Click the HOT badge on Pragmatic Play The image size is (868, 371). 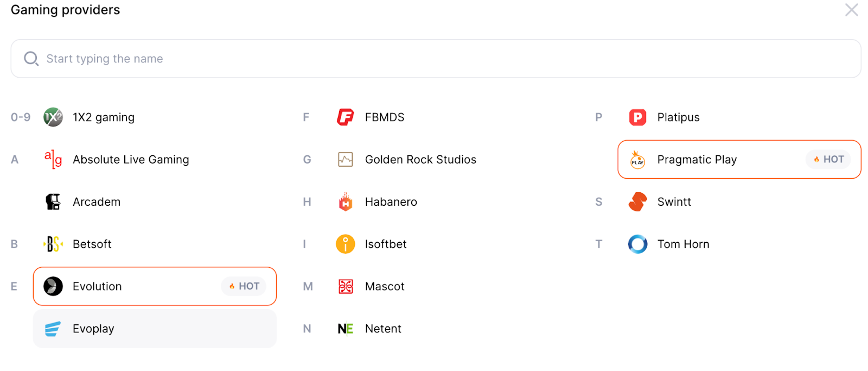point(828,159)
